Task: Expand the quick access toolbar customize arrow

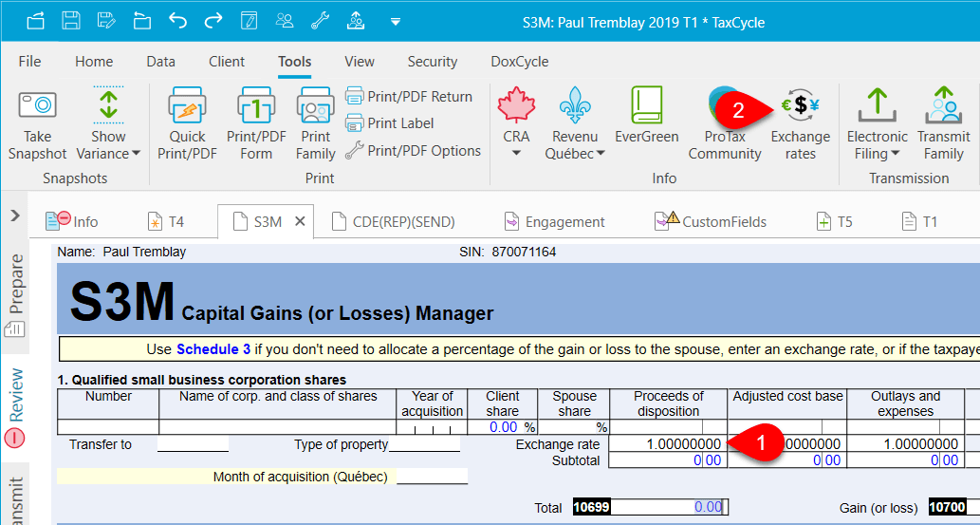Action: [x=395, y=22]
